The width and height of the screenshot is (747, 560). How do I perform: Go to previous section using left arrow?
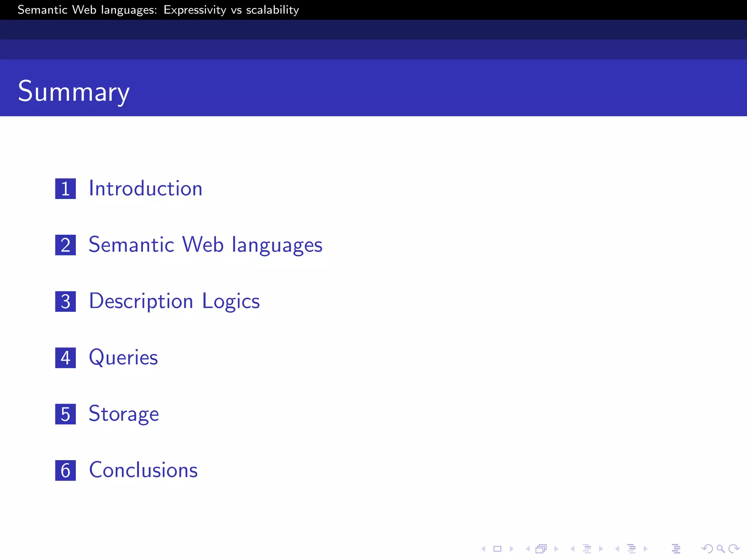pyautogui.click(x=617, y=549)
